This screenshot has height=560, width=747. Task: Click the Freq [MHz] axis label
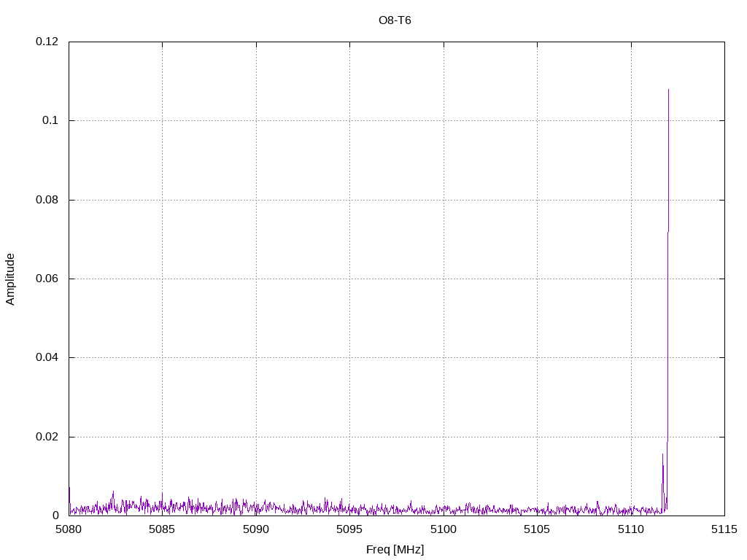395,550
